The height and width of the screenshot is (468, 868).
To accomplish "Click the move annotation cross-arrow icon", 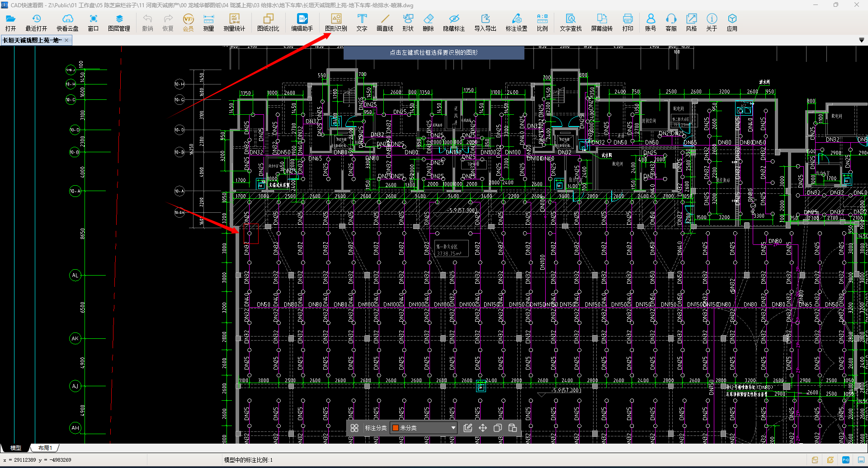I will pos(483,428).
